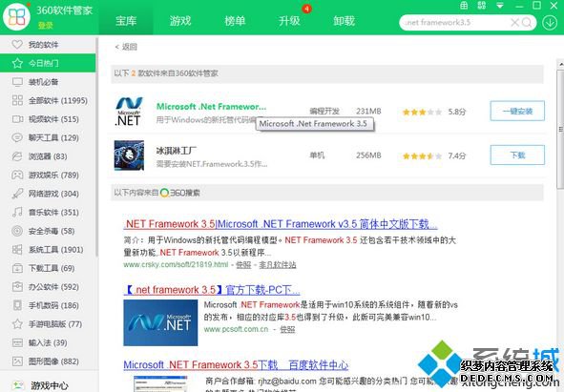Open the Microsoft .NET app icon

[129, 112]
